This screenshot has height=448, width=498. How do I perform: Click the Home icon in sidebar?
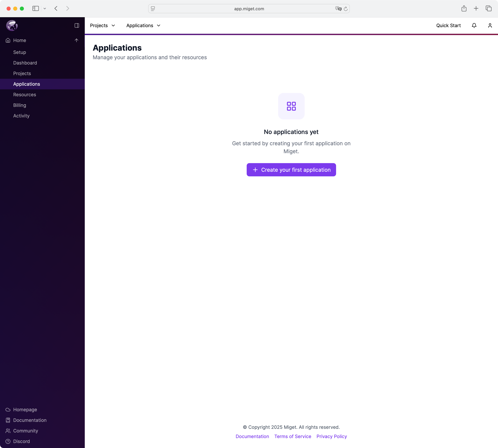pyautogui.click(x=8, y=40)
